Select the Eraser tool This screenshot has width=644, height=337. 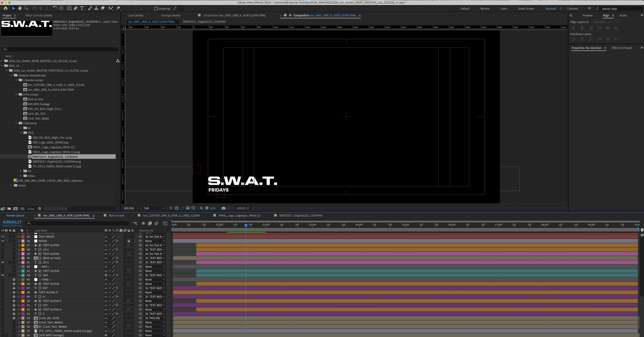[x=103, y=8]
